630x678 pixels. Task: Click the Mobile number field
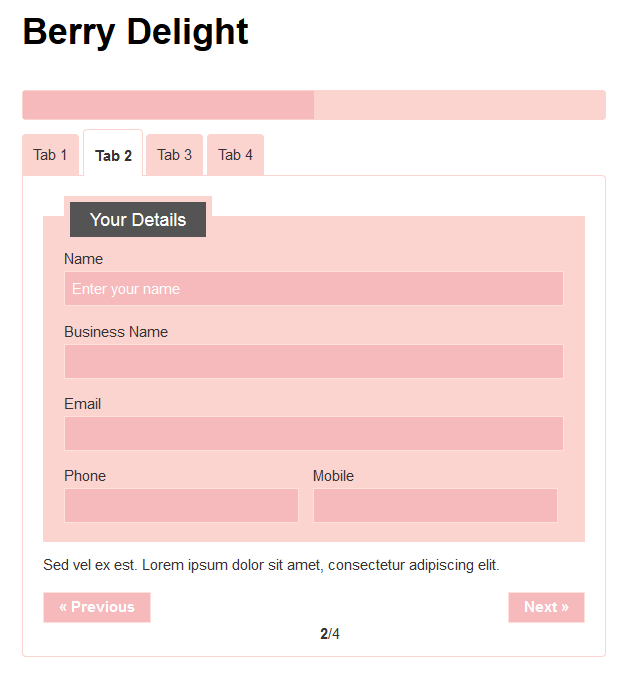[x=435, y=505]
